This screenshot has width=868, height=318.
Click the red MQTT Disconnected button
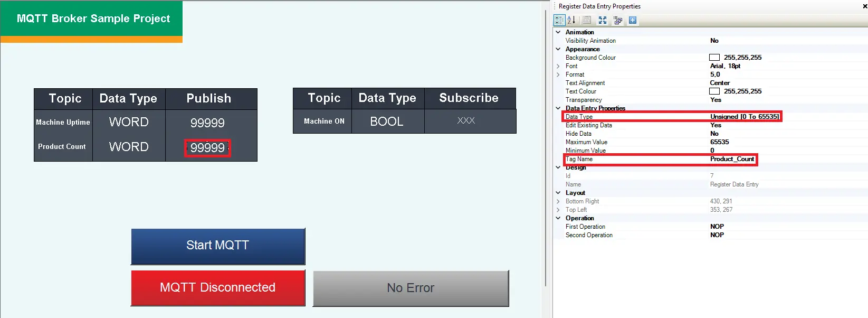pyautogui.click(x=218, y=288)
